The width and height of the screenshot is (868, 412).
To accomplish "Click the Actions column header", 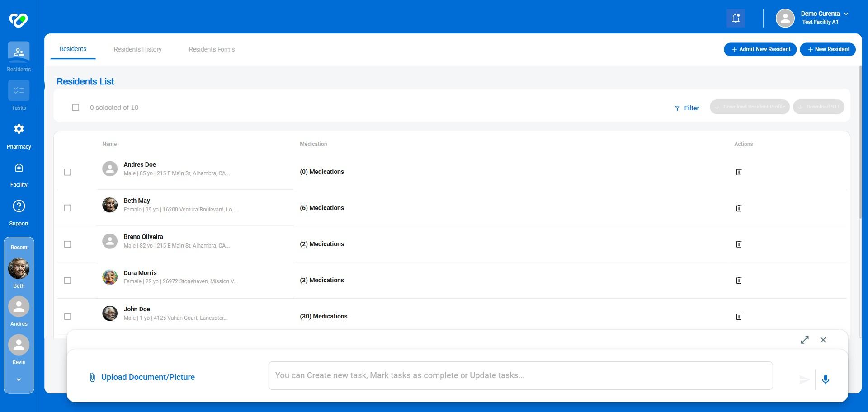I will point(744,144).
